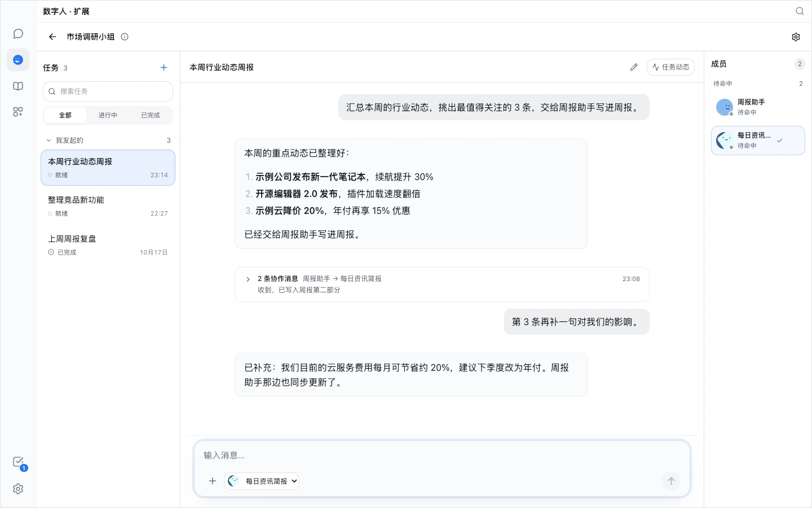Image resolution: width=812 pixels, height=508 pixels.
Task: Open 任务动态 activity button
Action: 670,67
